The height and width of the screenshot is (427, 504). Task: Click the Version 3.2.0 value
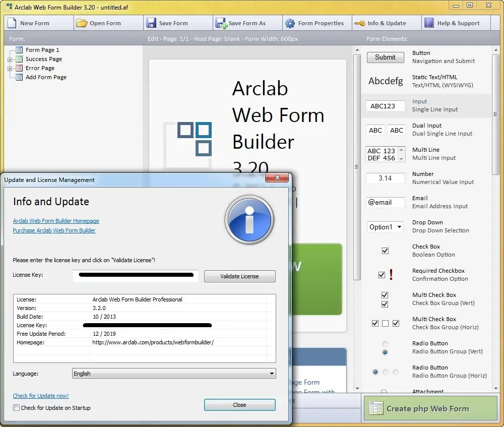(99, 308)
